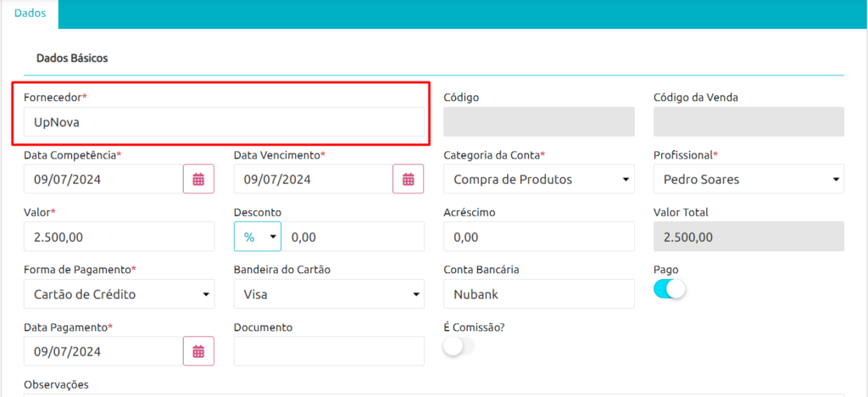The image size is (868, 397).
Task: Click the Conta Bancária label
Action: point(481,270)
